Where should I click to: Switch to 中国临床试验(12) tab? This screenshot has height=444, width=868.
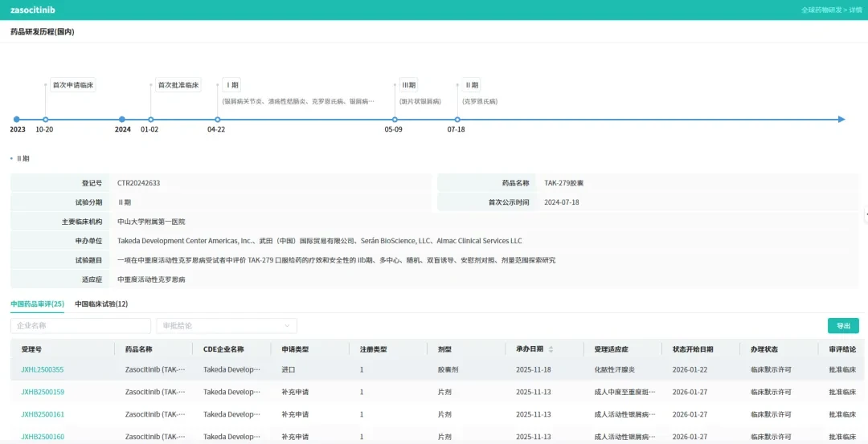pos(101,303)
